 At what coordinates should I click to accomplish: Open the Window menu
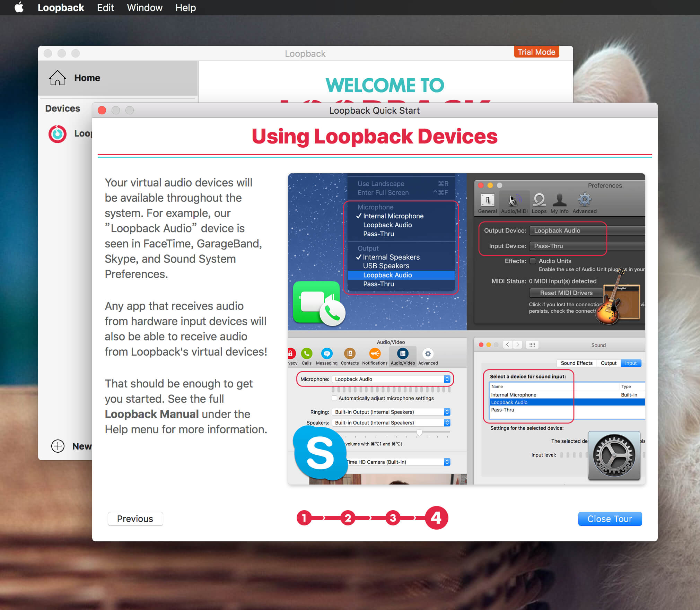point(145,8)
